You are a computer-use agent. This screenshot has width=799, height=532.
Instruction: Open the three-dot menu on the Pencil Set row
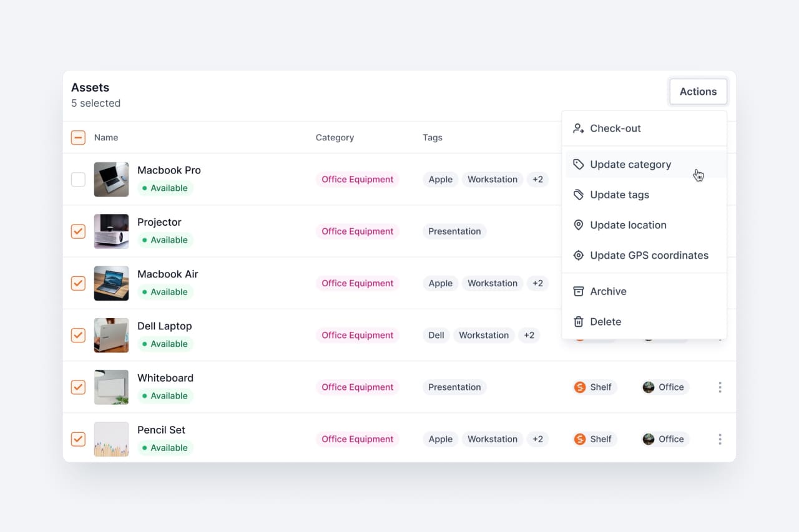tap(720, 439)
